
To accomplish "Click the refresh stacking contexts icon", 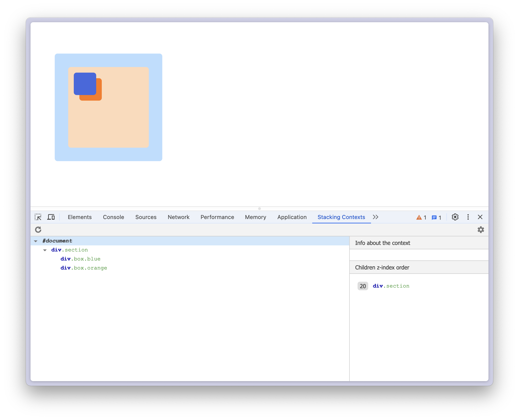I will coord(38,230).
